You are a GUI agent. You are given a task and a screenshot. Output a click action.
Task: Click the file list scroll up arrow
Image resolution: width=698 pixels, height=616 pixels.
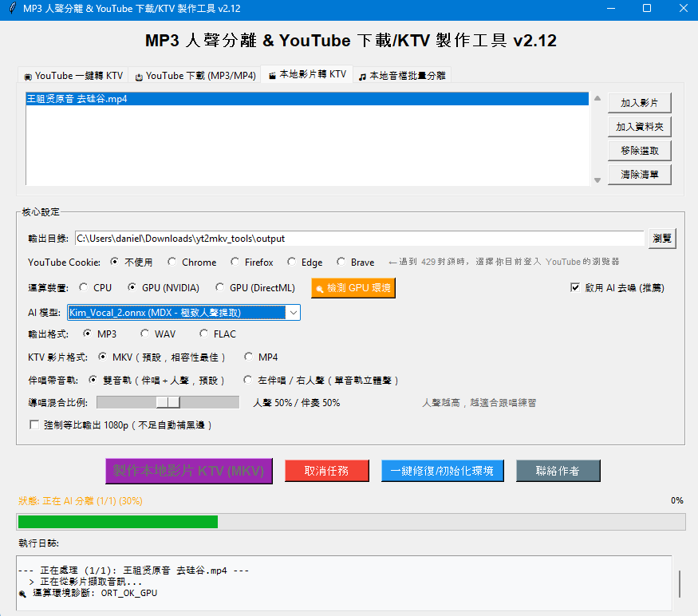point(597,98)
